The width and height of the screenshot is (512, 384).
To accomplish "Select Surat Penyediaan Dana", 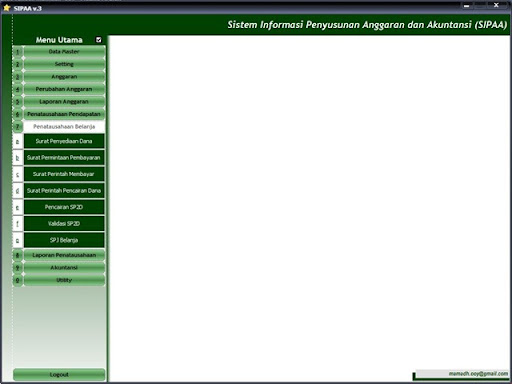I will coord(64,141).
